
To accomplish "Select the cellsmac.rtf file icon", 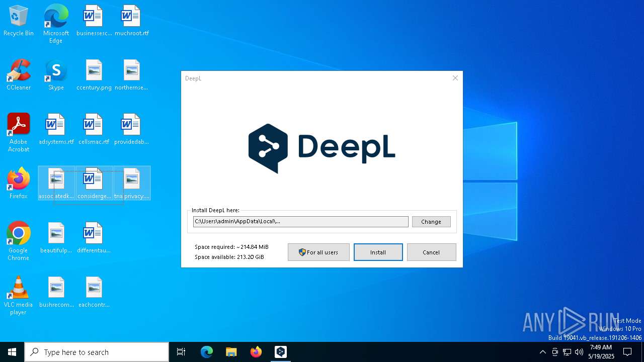I will click(x=94, y=130).
